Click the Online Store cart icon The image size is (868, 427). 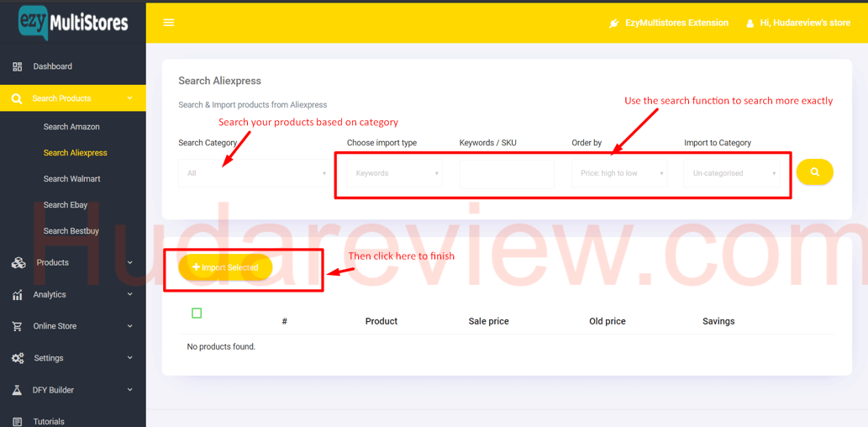(x=17, y=326)
